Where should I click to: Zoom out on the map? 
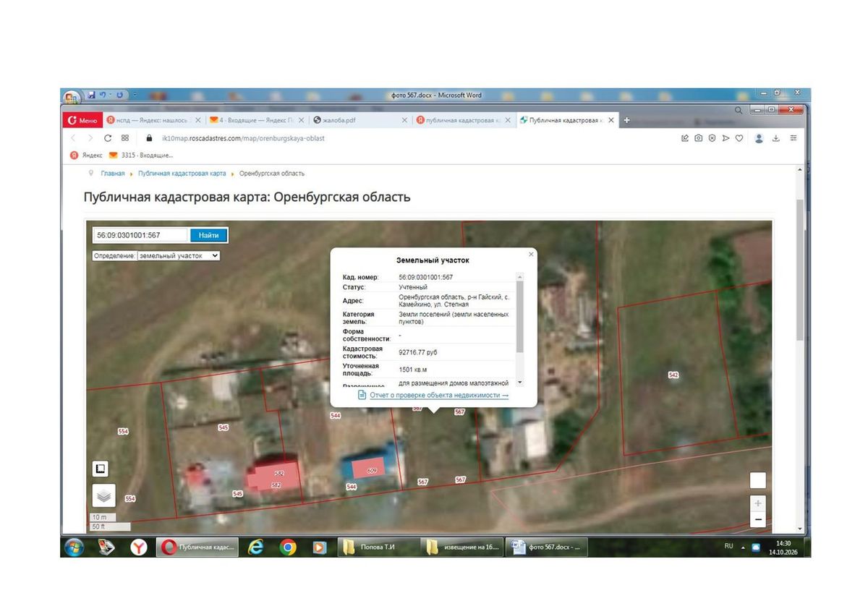[757, 519]
